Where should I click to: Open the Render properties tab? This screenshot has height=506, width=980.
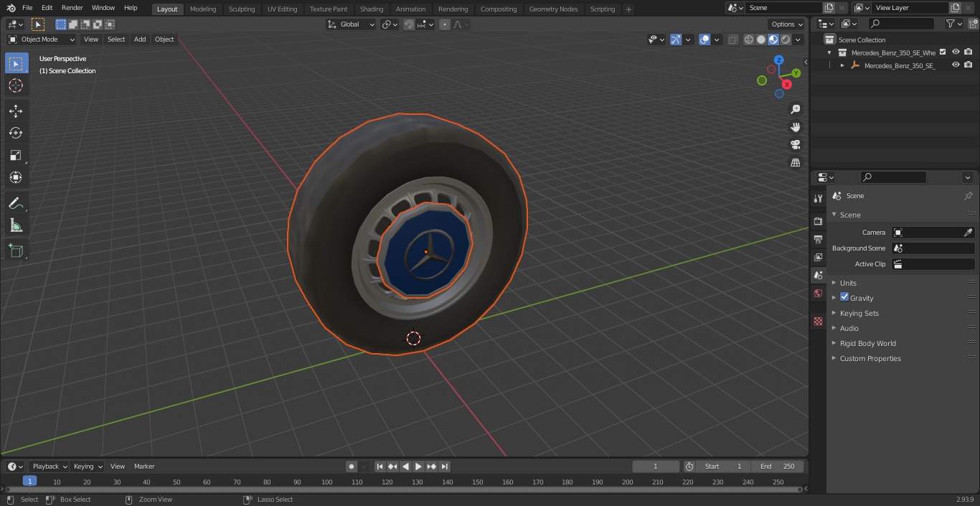pyautogui.click(x=818, y=221)
